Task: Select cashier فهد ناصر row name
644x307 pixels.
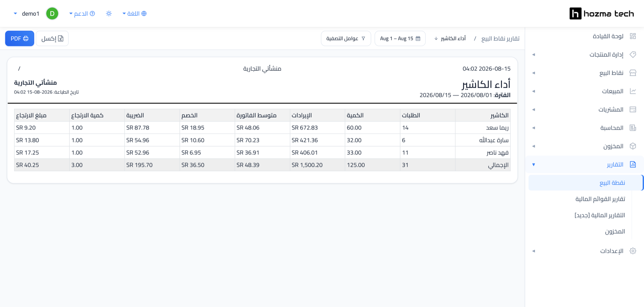Action: tap(498, 152)
